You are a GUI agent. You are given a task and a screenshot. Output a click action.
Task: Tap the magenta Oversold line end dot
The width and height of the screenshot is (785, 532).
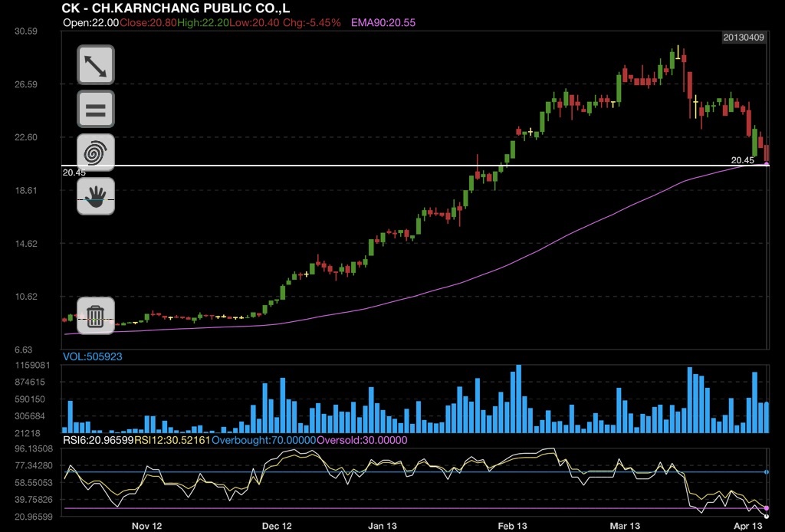(x=767, y=508)
